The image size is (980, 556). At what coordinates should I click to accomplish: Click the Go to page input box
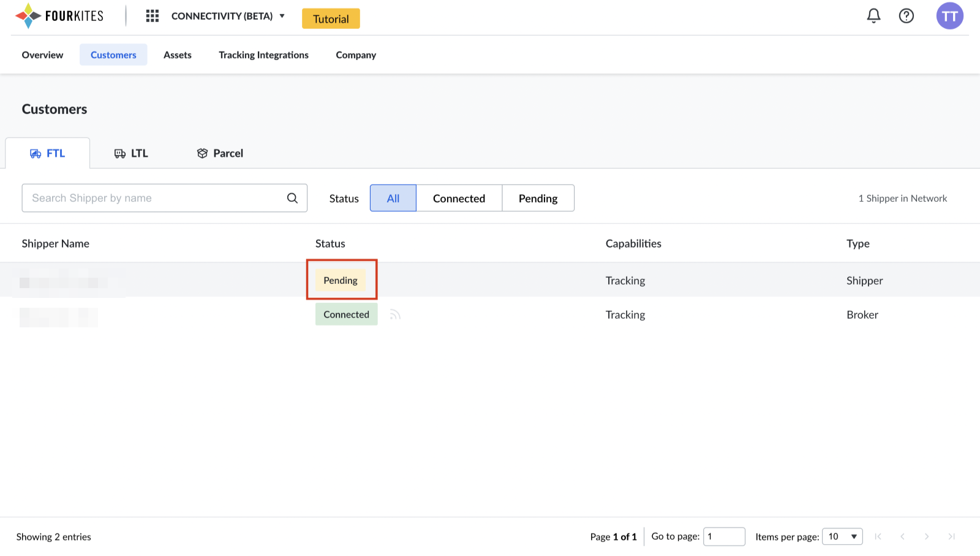[x=724, y=536]
